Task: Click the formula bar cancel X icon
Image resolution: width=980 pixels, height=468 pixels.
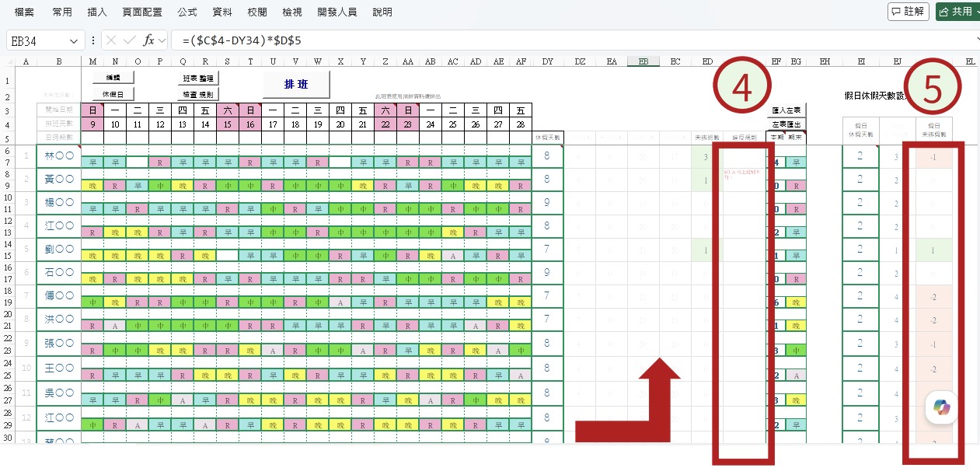Action: click(x=111, y=40)
